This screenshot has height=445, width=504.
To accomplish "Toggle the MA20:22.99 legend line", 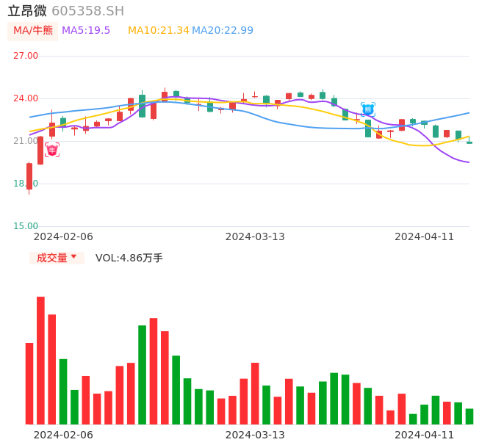I will [223, 31].
